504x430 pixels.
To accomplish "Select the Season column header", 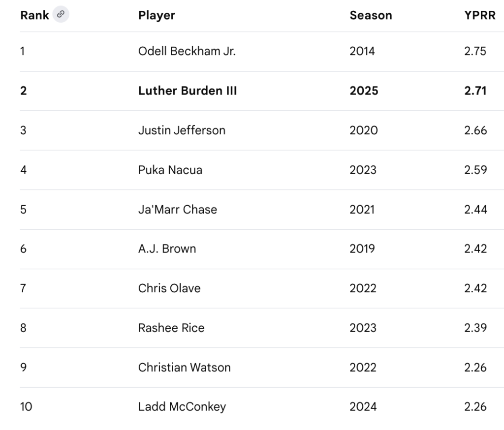I will [371, 15].
